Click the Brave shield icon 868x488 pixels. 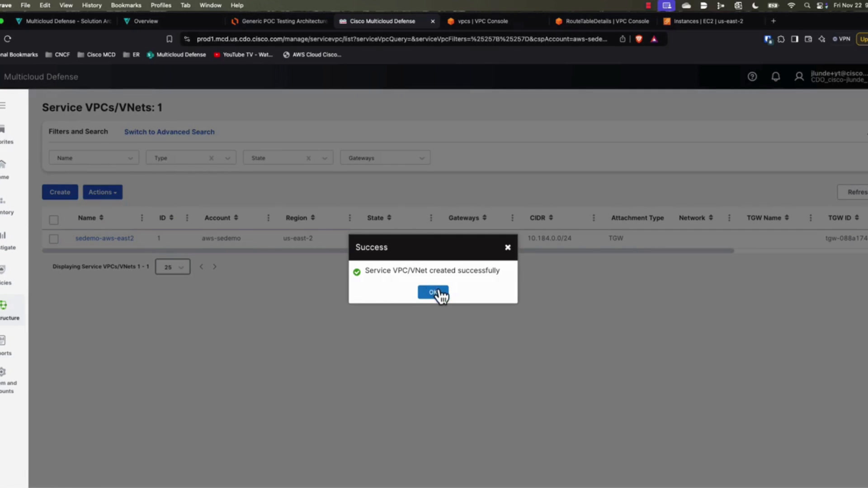(x=639, y=39)
